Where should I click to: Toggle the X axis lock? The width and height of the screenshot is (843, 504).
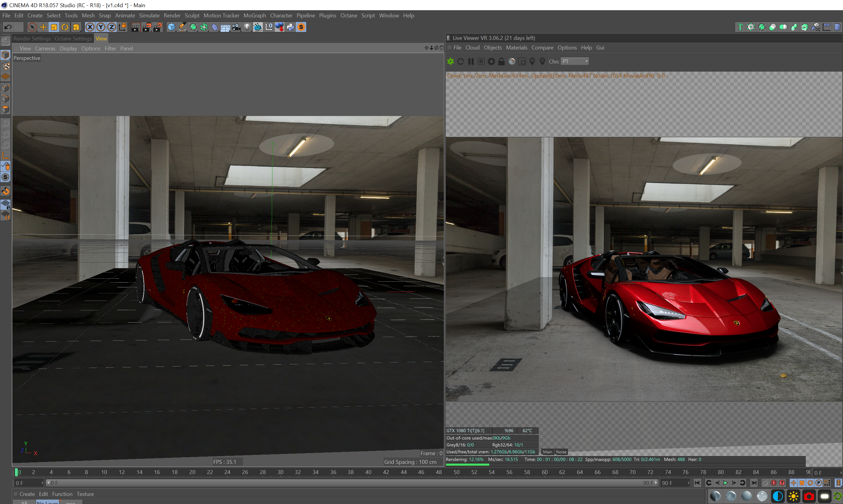click(90, 27)
